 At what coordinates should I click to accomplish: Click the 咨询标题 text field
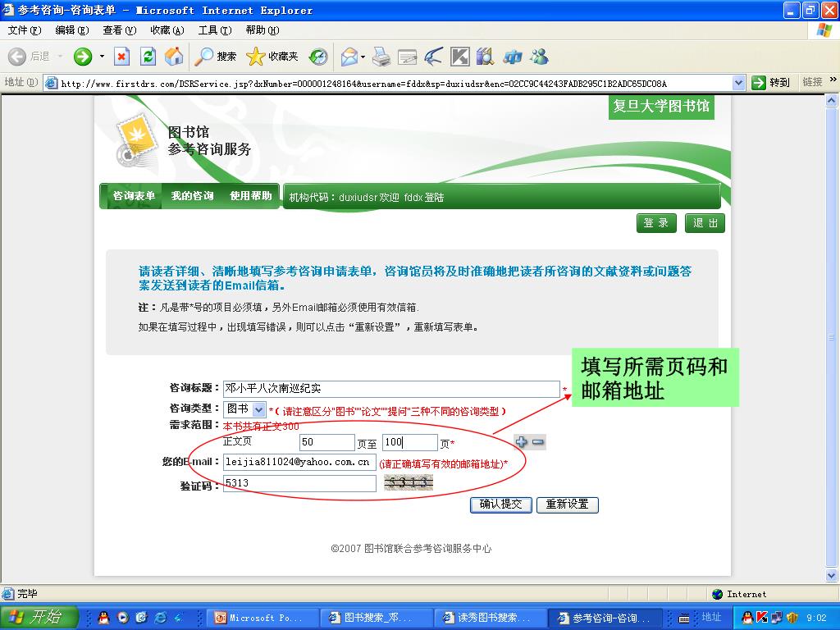391,388
